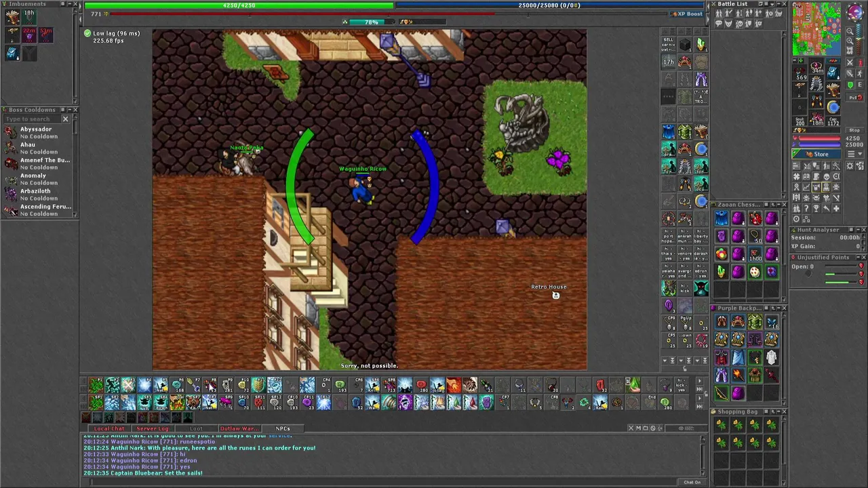Open the options gear icon
This screenshot has width=868, height=488.
850,165
